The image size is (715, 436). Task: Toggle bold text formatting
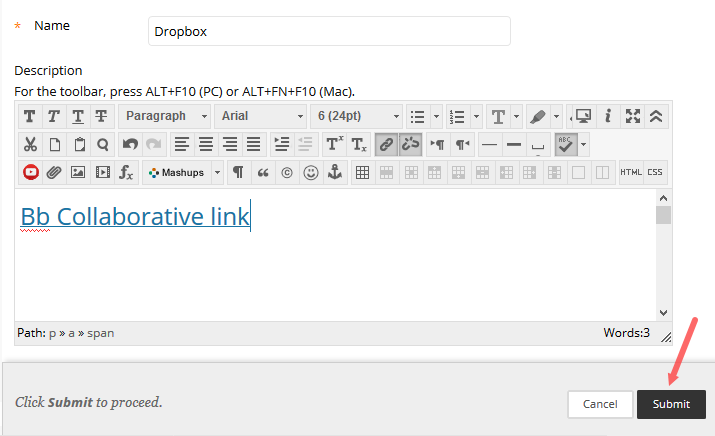30,116
